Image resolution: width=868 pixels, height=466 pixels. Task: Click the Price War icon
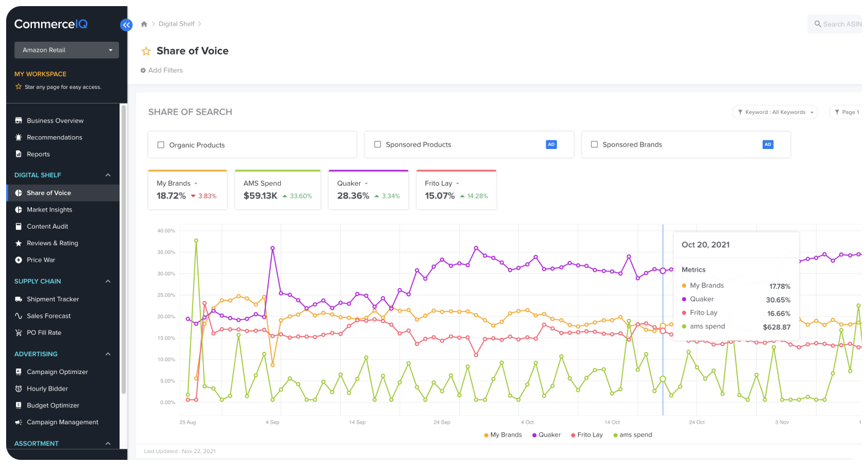pos(19,260)
